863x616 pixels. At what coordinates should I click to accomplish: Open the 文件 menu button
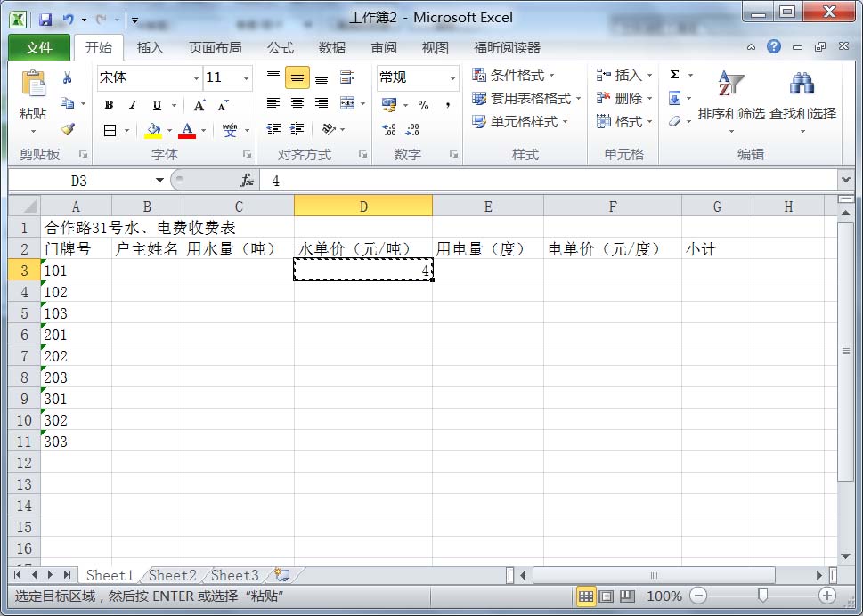pyautogui.click(x=39, y=48)
